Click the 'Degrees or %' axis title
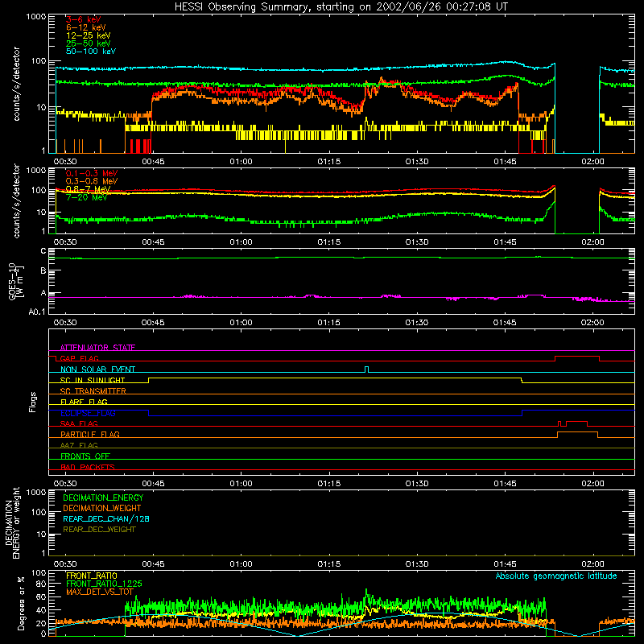This screenshot has height=644, width=644. tap(22, 603)
